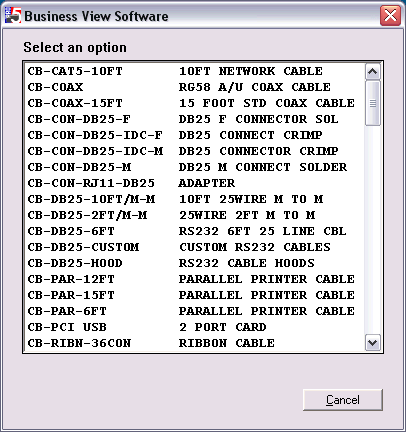Select CB-PAR-6FT parallel printer cable

click(x=194, y=311)
